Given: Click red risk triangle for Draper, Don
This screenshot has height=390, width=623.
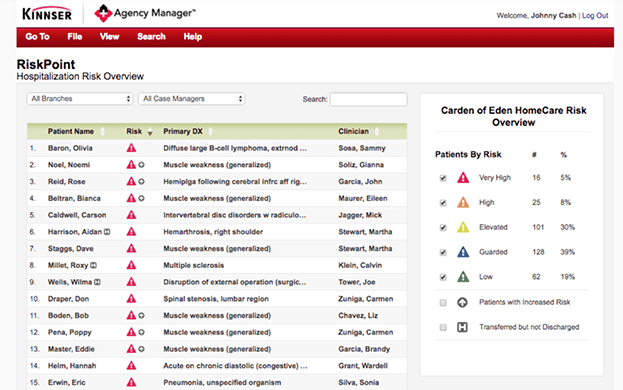Looking at the screenshot, I should [131, 299].
